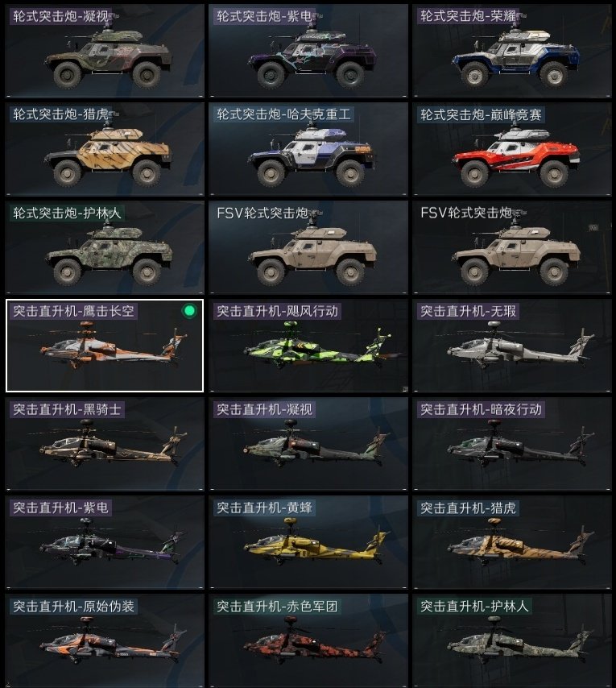Choose the 突击直升机-原始伪装 skin
The height and width of the screenshot is (688, 616).
click(x=105, y=640)
